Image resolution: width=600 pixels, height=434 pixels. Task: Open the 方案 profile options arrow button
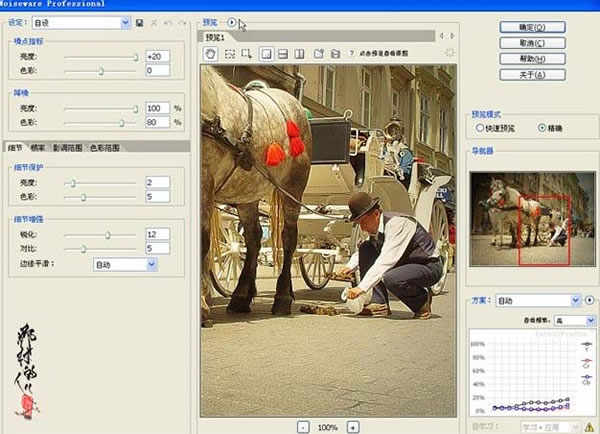[589, 300]
